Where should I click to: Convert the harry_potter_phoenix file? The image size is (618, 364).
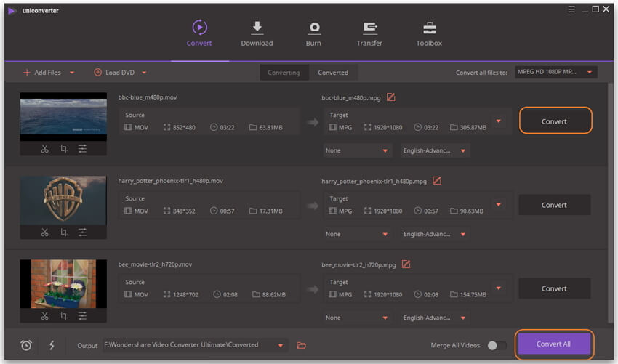[x=555, y=205]
